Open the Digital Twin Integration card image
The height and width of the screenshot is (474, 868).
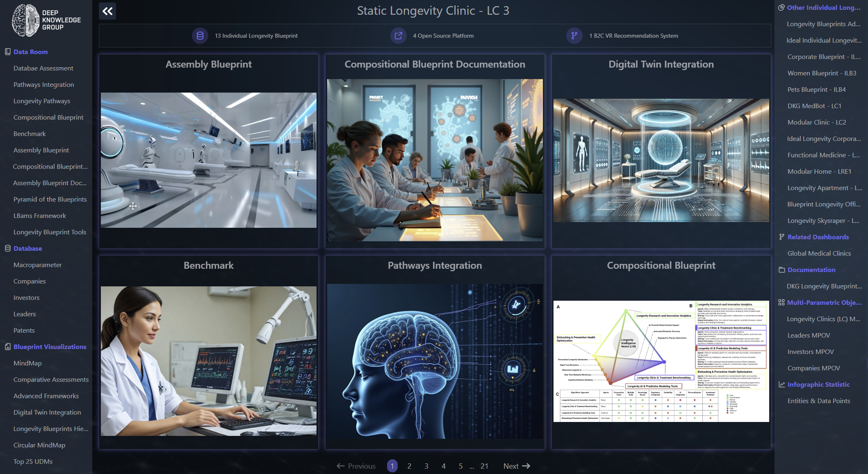coord(661,160)
